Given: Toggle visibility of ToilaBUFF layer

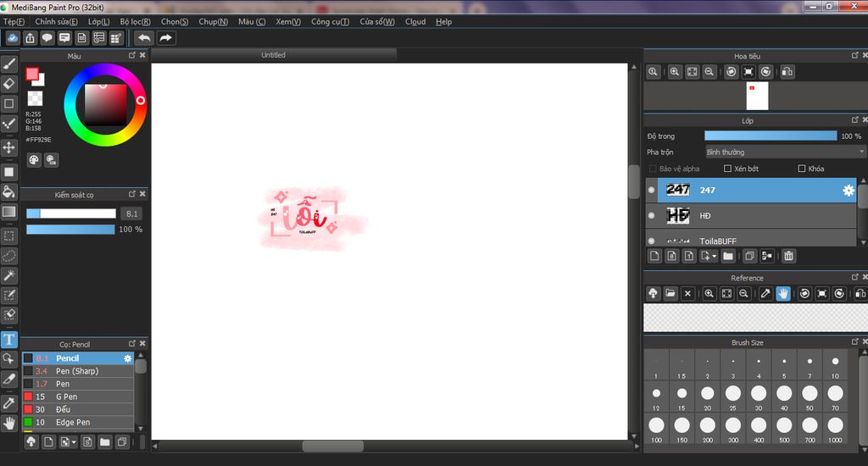Looking at the screenshot, I should click(652, 241).
